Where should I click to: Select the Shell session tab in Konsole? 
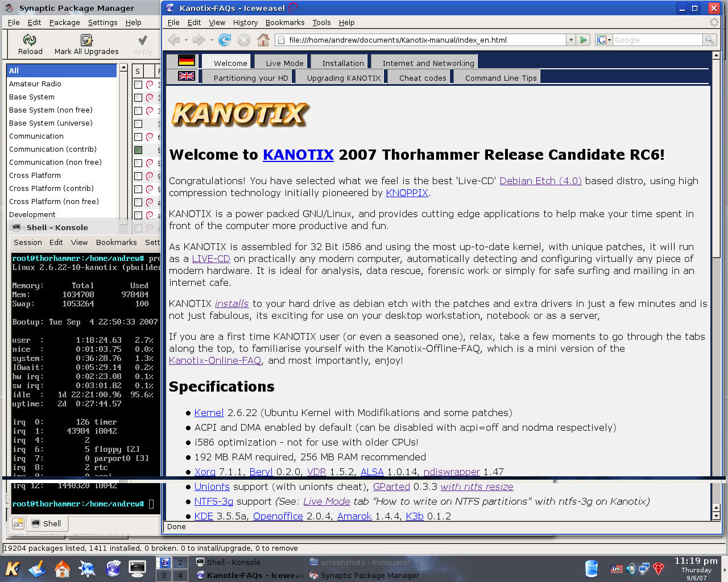click(x=47, y=523)
